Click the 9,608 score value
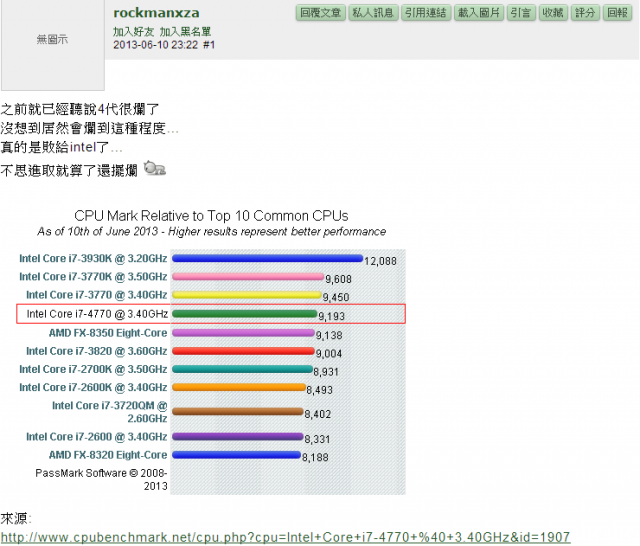 coord(338,279)
